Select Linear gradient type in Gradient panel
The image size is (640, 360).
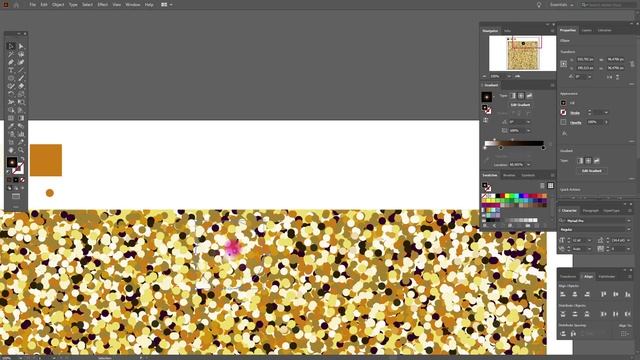pyautogui.click(x=513, y=96)
